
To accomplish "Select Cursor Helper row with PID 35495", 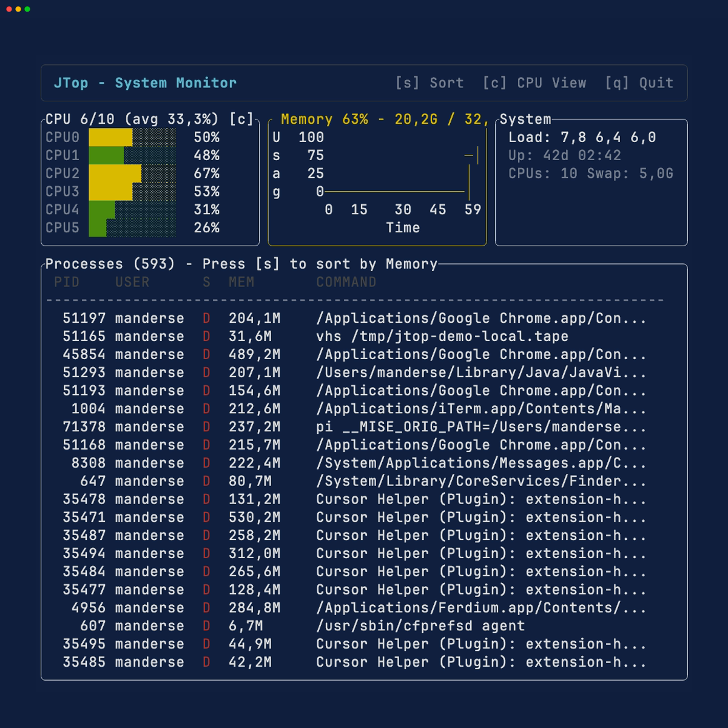I will 355,644.
